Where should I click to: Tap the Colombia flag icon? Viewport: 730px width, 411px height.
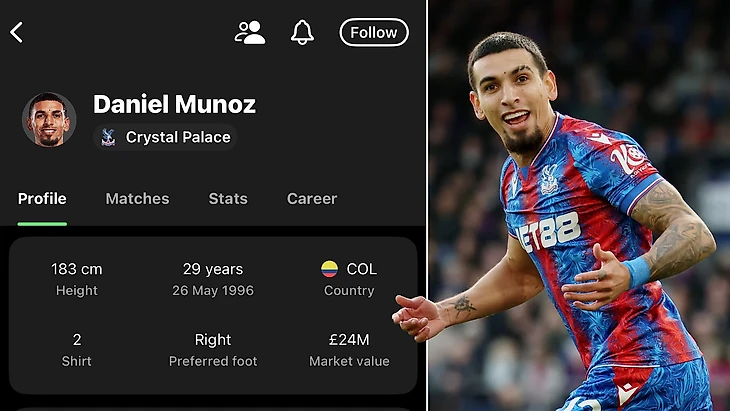click(x=329, y=269)
